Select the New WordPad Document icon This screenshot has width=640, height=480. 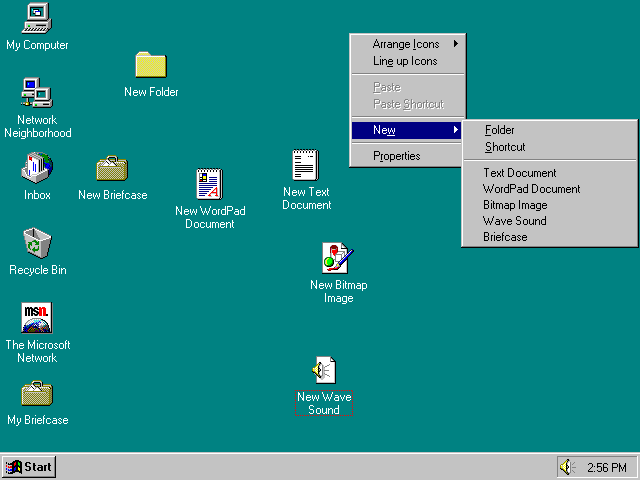click(209, 184)
